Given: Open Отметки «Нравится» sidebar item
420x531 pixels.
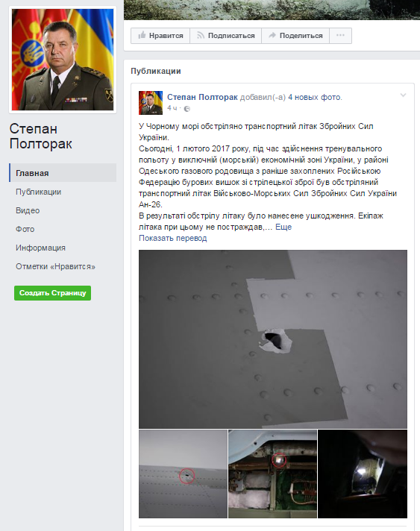Looking at the screenshot, I should (55, 266).
